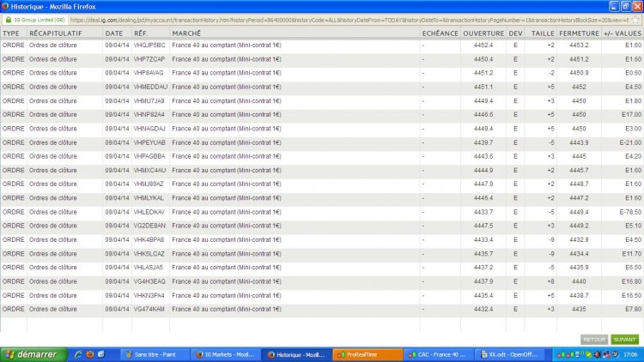Click size +8 in VG4H3EAQ row
The height and width of the screenshot is (362, 644).
point(550,281)
